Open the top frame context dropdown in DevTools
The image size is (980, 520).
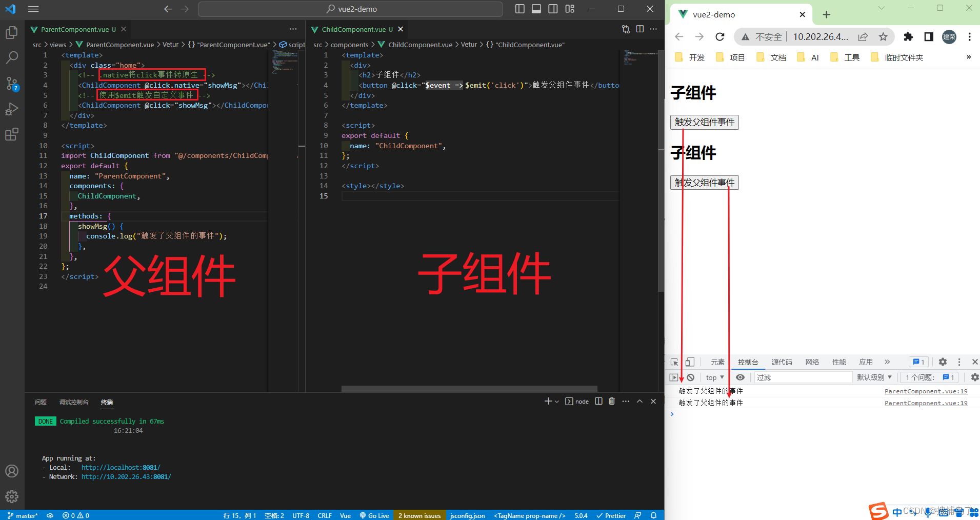(713, 377)
